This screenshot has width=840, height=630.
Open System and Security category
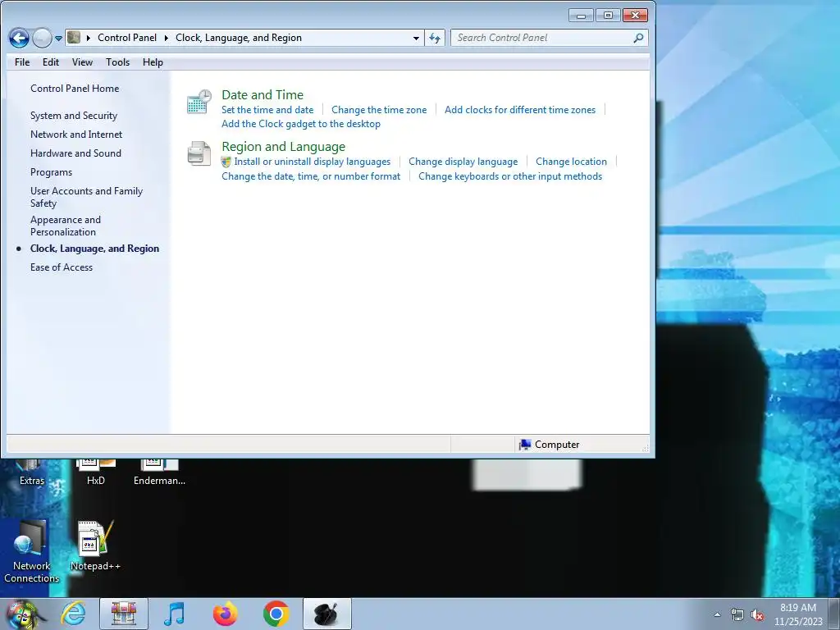click(x=73, y=116)
